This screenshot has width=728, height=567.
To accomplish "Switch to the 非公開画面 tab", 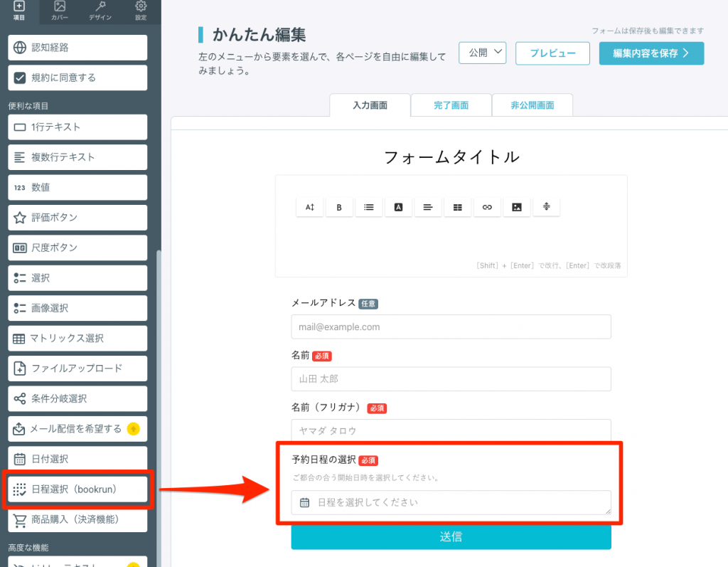I will [x=531, y=105].
